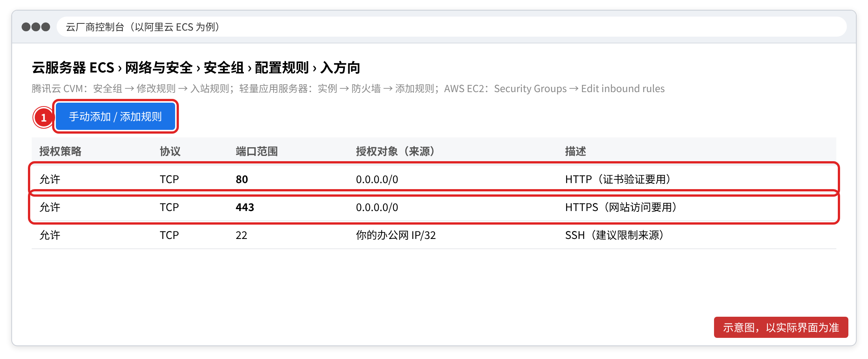Click 允许 in the port 22 row
Image resolution: width=868 pixels, height=359 pixels.
tap(50, 235)
